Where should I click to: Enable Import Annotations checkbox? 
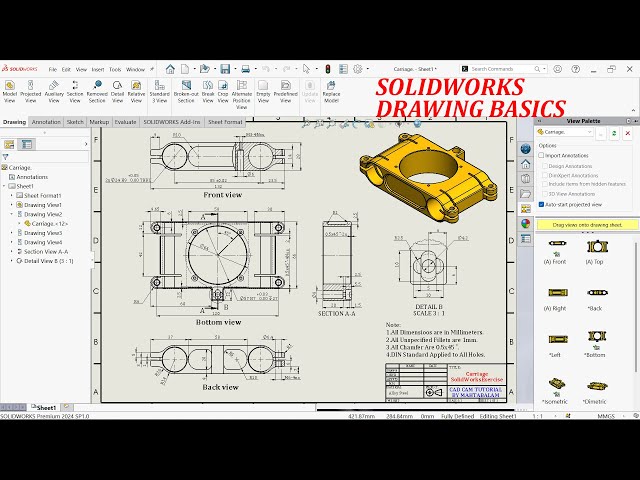pos(541,156)
